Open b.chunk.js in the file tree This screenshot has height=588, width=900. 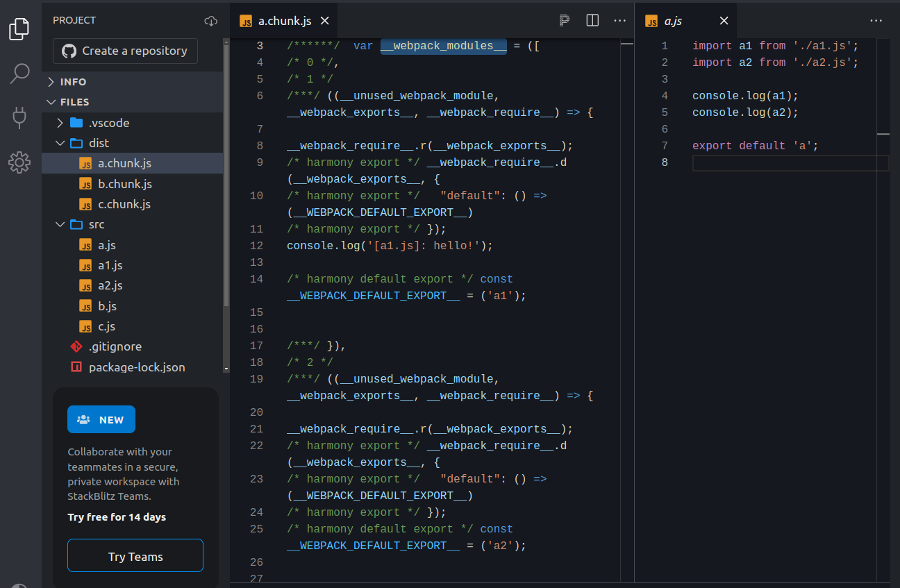point(124,184)
